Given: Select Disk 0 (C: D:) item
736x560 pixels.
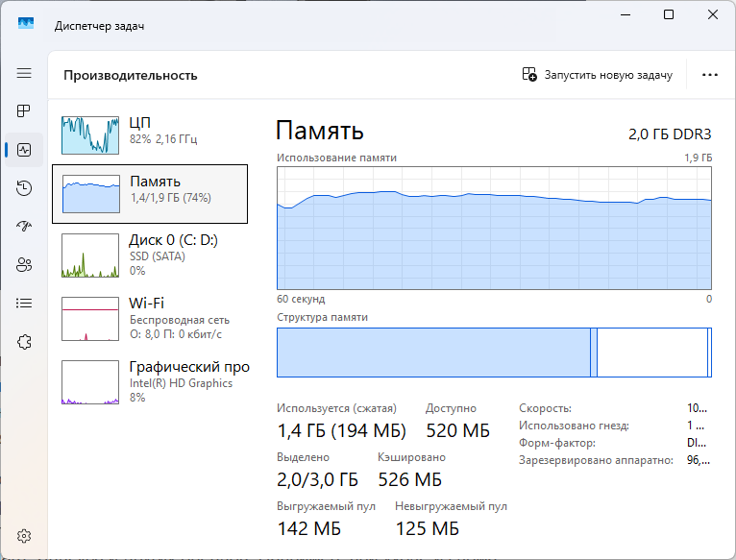Looking at the screenshot, I should (x=154, y=255).
